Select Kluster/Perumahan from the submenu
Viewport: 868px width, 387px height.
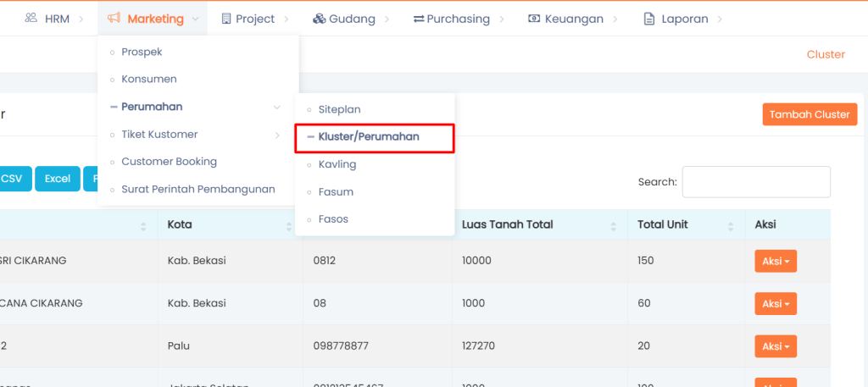(x=368, y=136)
